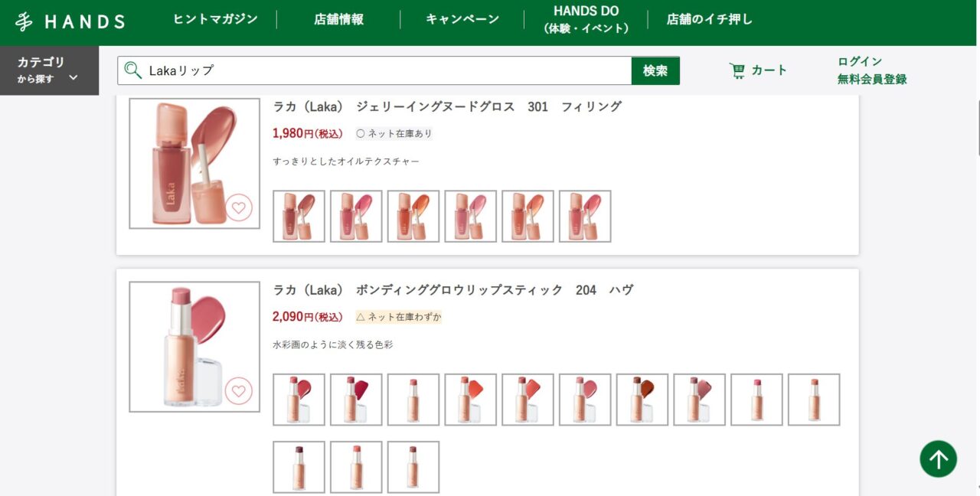The height and width of the screenshot is (496, 980).
Task: Favorite the Bonding Glow Lipstick with heart icon
Action: point(239,391)
